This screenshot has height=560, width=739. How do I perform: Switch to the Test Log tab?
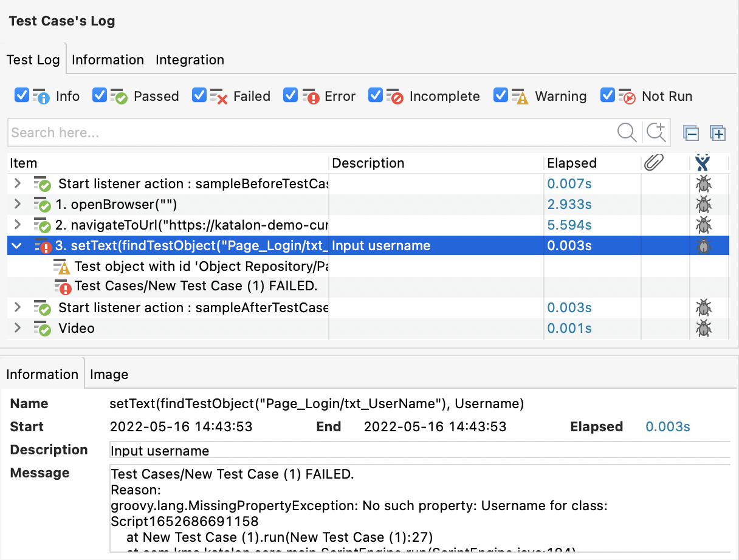tap(33, 60)
